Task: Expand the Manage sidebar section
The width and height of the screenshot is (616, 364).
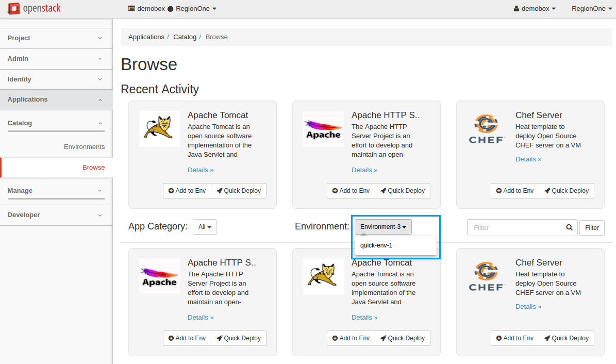Action: [x=56, y=191]
